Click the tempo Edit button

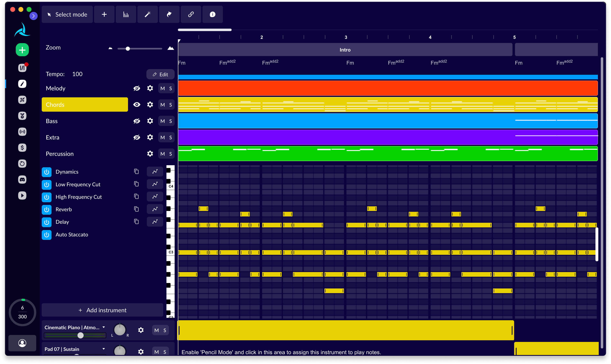click(x=160, y=74)
